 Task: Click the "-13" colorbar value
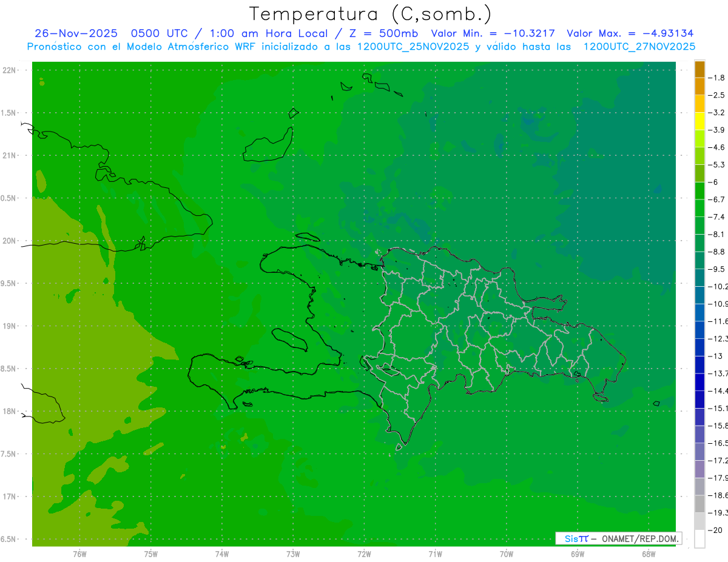(715, 356)
